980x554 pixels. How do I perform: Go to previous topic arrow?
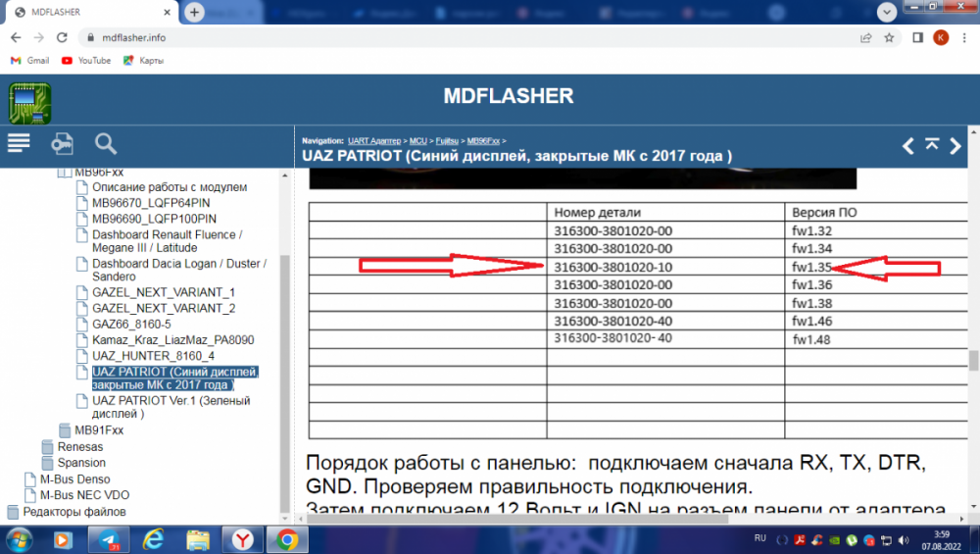point(908,146)
